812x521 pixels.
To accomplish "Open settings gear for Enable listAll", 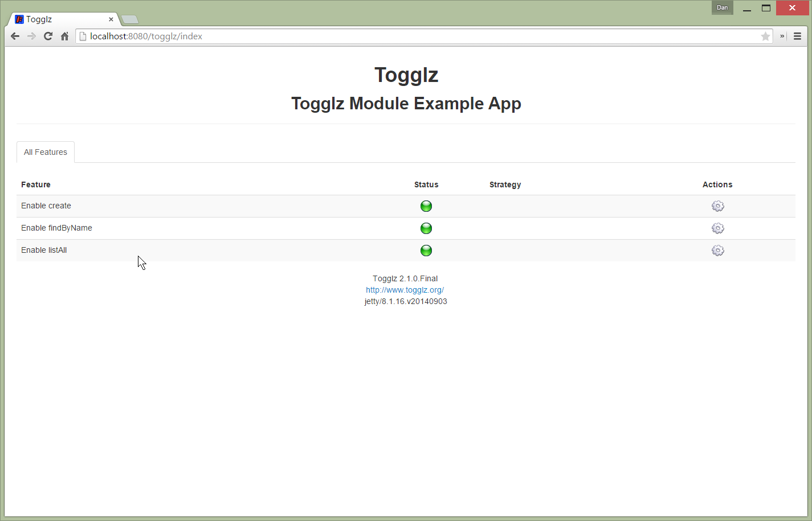I will (717, 251).
